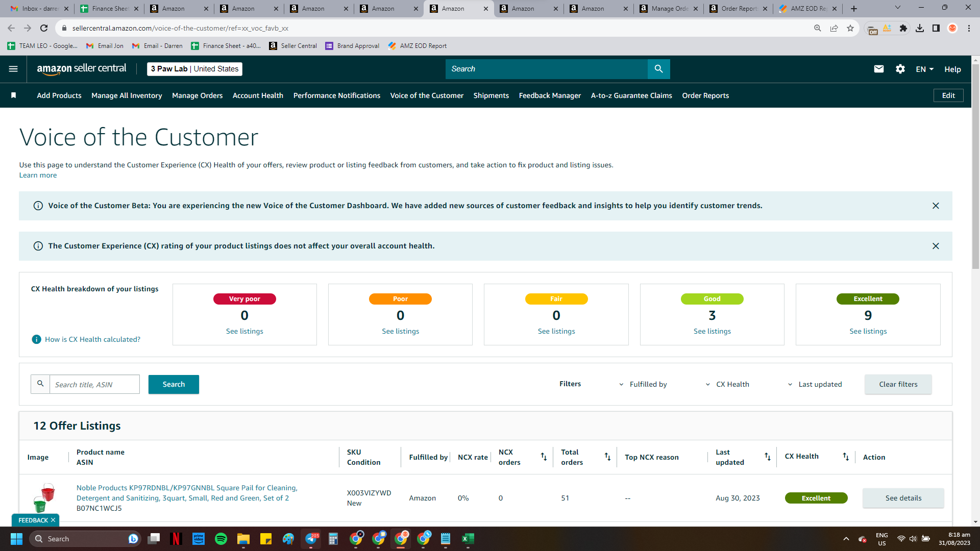The height and width of the screenshot is (551, 980).
Task: See listings under the Good rating
Action: [712, 331]
